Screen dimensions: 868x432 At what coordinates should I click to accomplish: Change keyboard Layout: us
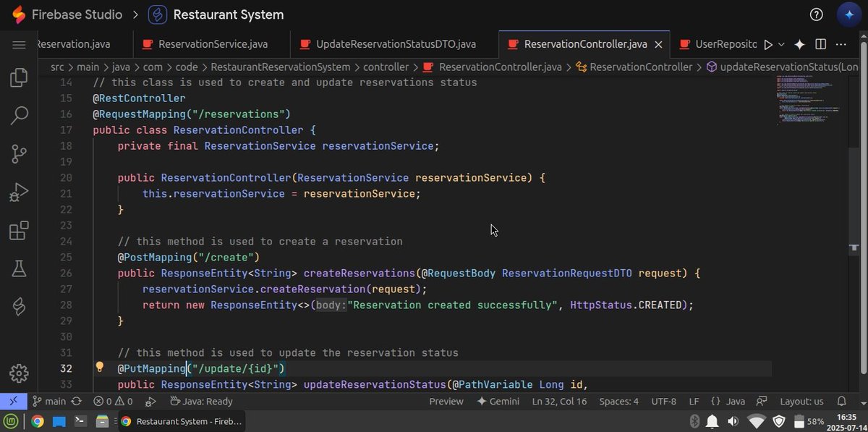click(x=801, y=401)
